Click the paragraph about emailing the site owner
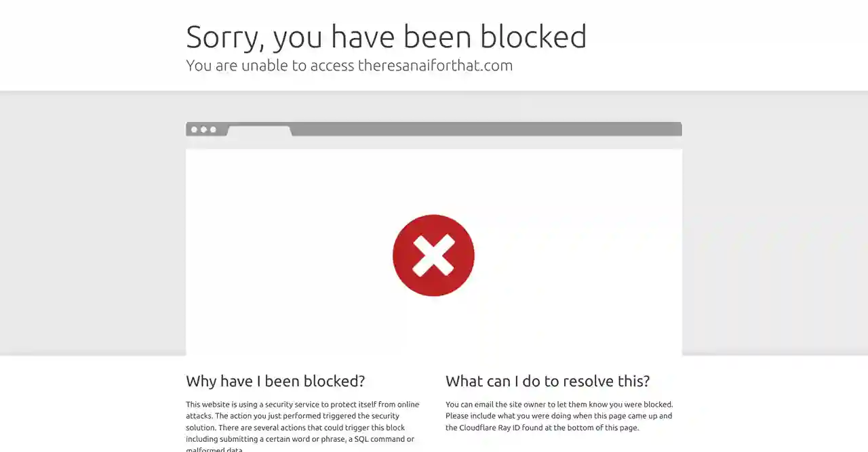868x452 pixels. (x=559, y=416)
